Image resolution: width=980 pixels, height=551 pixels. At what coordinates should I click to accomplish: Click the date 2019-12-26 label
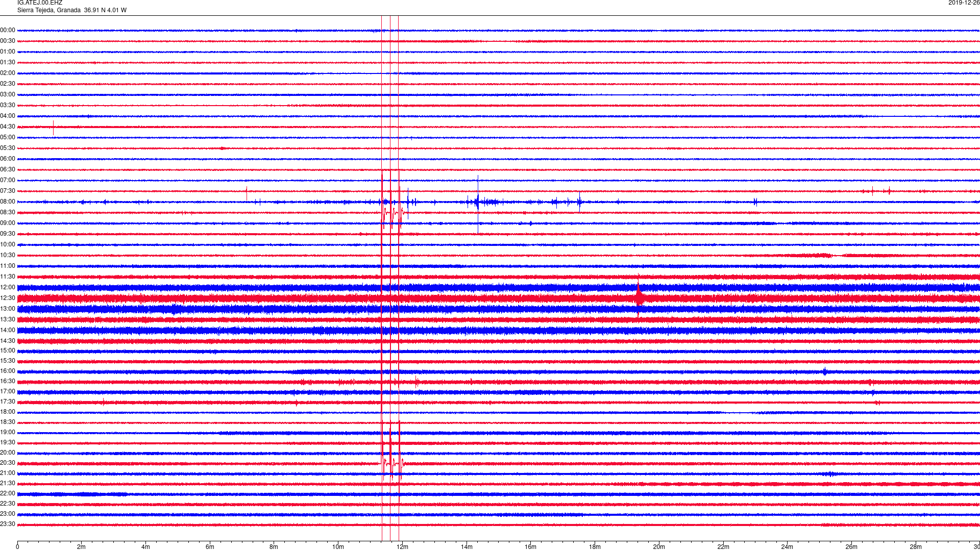[x=964, y=3]
